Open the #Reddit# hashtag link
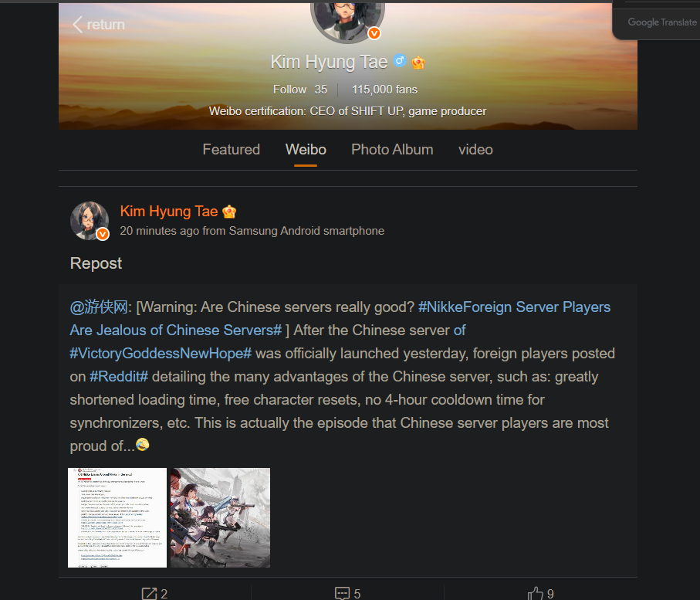The height and width of the screenshot is (600, 700). [119, 377]
